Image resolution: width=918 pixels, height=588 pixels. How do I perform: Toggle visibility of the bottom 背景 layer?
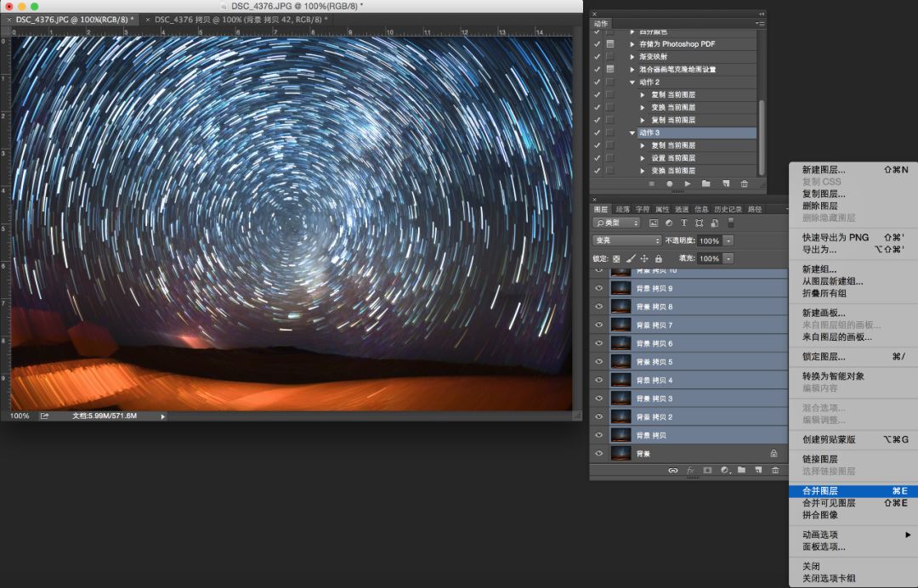coord(599,454)
